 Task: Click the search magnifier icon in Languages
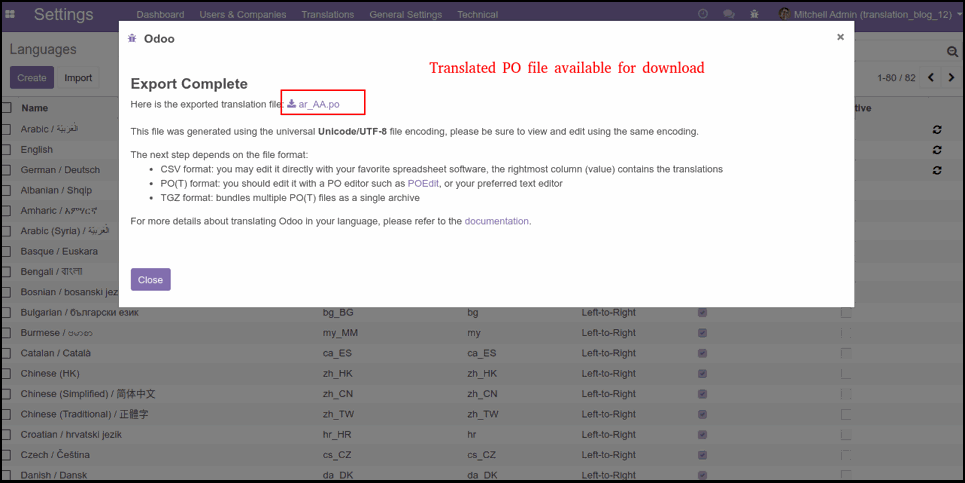[x=952, y=52]
